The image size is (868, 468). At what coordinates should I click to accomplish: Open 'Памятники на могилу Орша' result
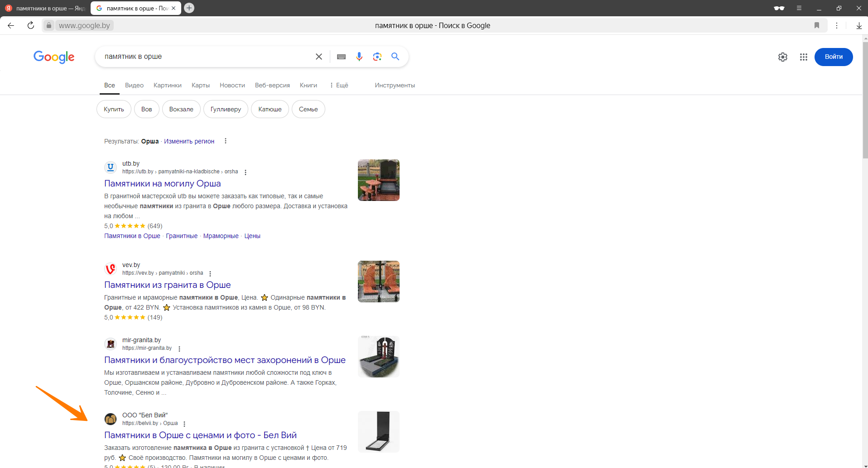coord(163,183)
